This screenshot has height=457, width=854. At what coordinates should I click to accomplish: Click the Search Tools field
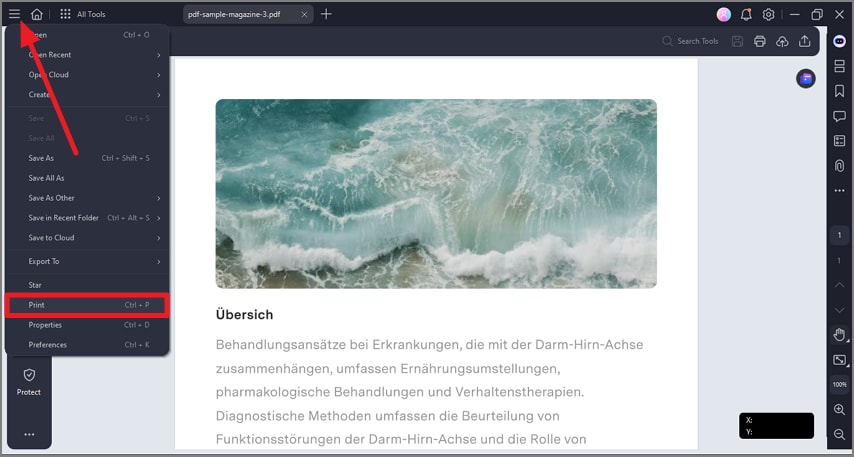click(691, 41)
